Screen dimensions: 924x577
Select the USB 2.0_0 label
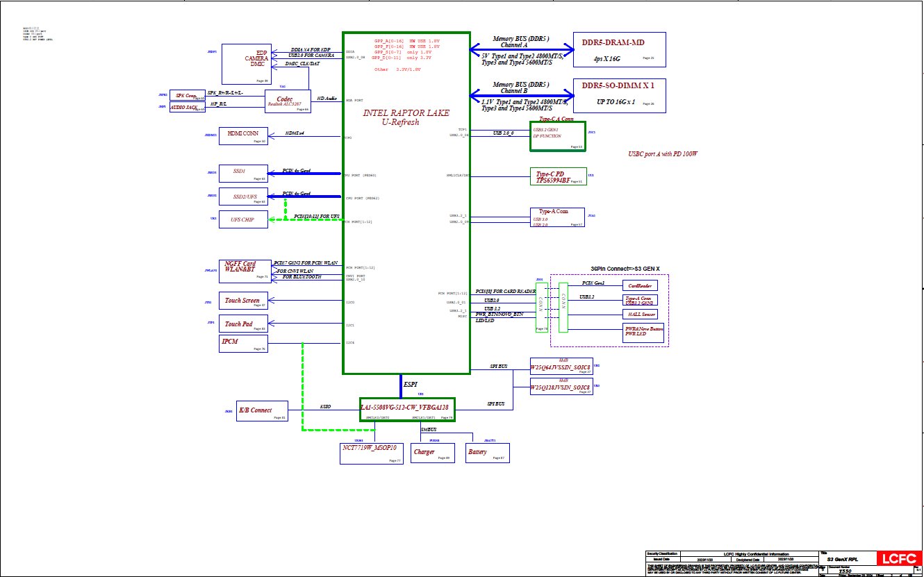503,132
